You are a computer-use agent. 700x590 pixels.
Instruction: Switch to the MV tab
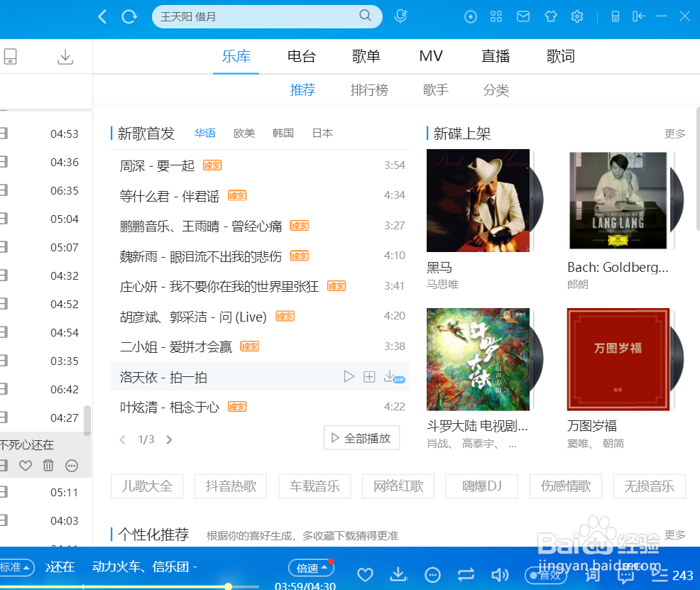(x=431, y=56)
